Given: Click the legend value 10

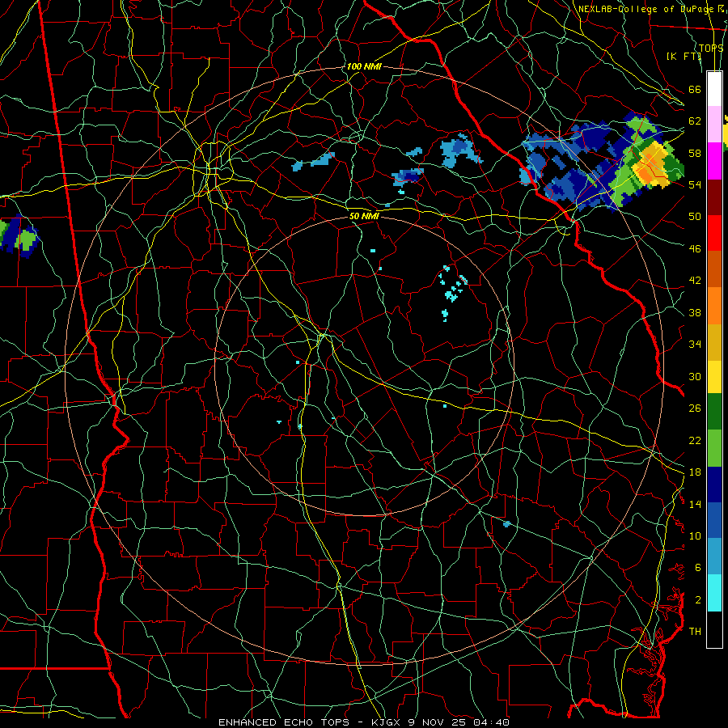Looking at the screenshot, I should click(x=695, y=535).
